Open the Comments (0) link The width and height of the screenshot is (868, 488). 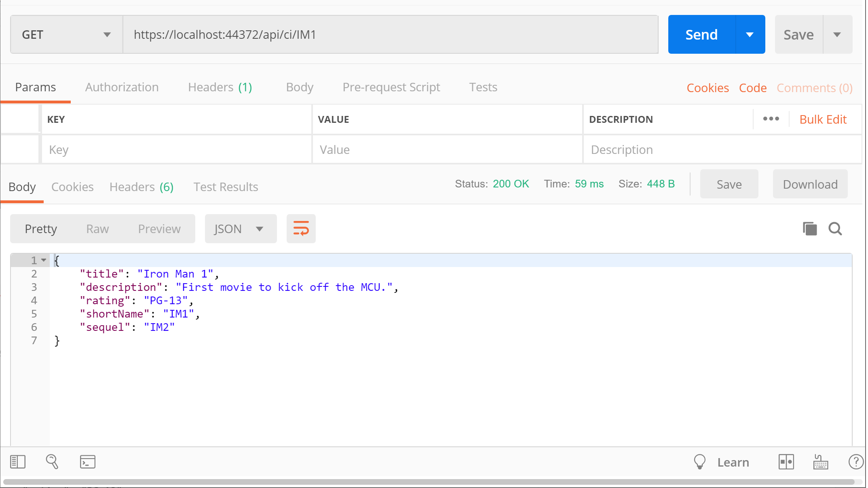pyautogui.click(x=814, y=88)
